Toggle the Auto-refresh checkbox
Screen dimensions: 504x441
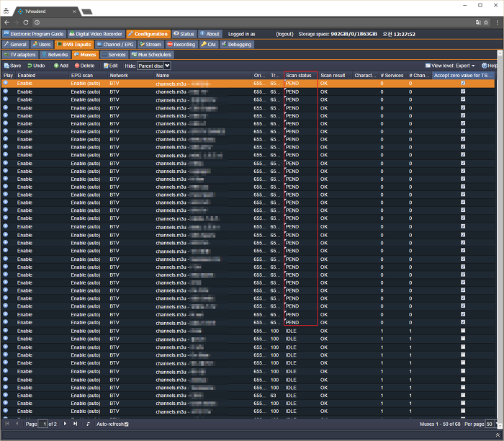126,424
